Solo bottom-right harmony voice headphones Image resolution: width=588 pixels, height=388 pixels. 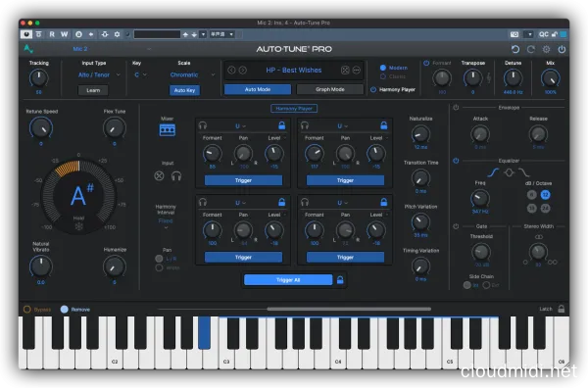click(x=305, y=203)
